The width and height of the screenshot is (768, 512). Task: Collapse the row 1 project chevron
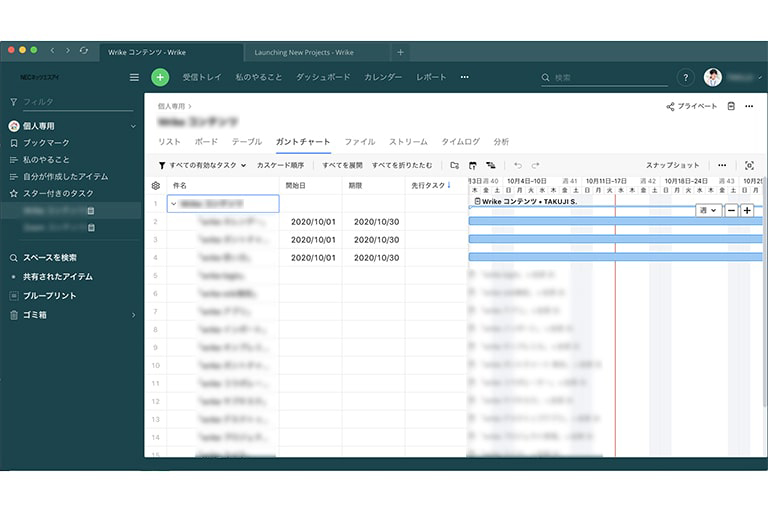tap(174, 204)
